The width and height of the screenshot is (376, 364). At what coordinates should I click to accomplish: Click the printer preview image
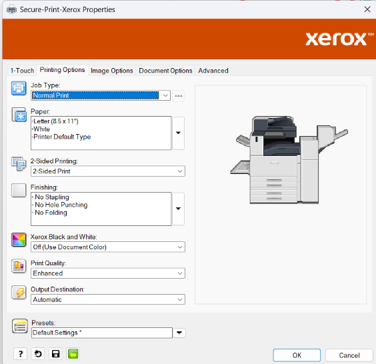pos(289,160)
